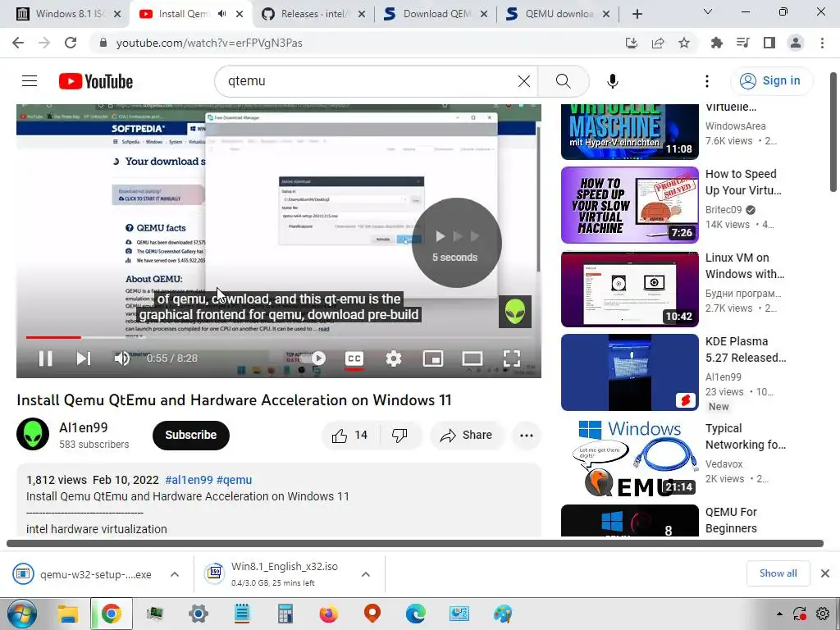The height and width of the screenshot is (630, 840).
Task: Click the #qemu hashtag
Action: pos(234,480)
